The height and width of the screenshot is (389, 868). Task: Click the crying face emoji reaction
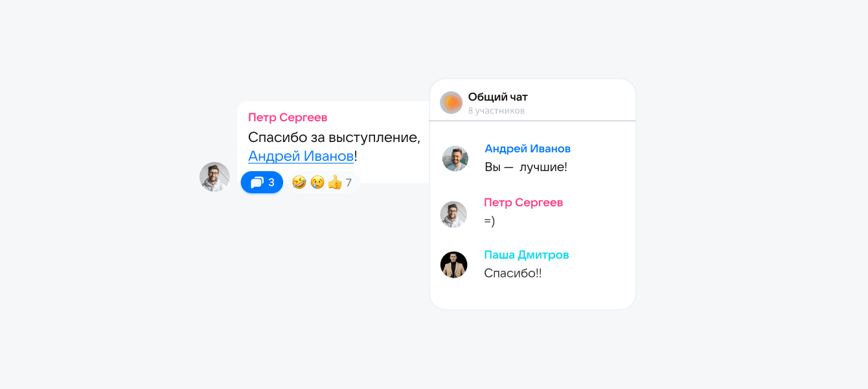coord(317,182)
